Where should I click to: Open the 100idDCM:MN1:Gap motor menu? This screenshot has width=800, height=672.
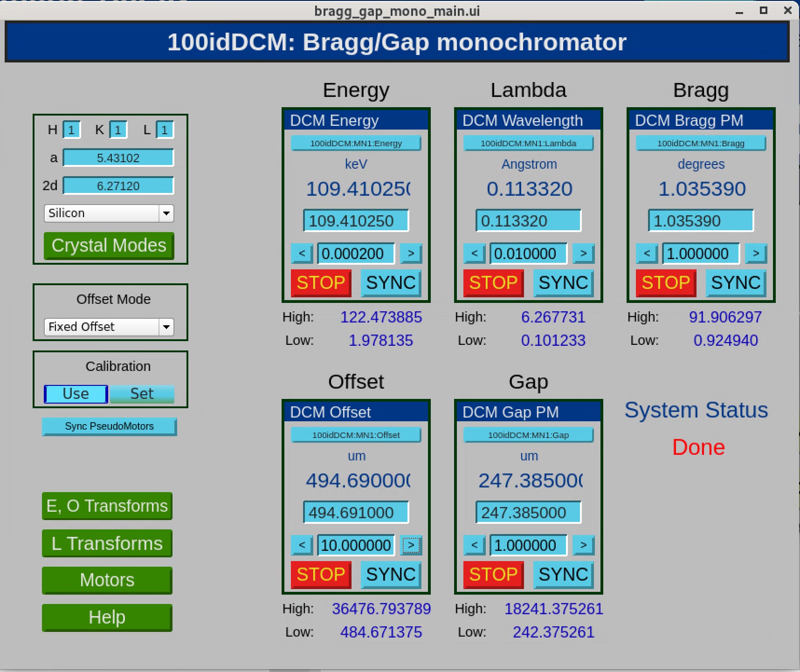(529, 435)
